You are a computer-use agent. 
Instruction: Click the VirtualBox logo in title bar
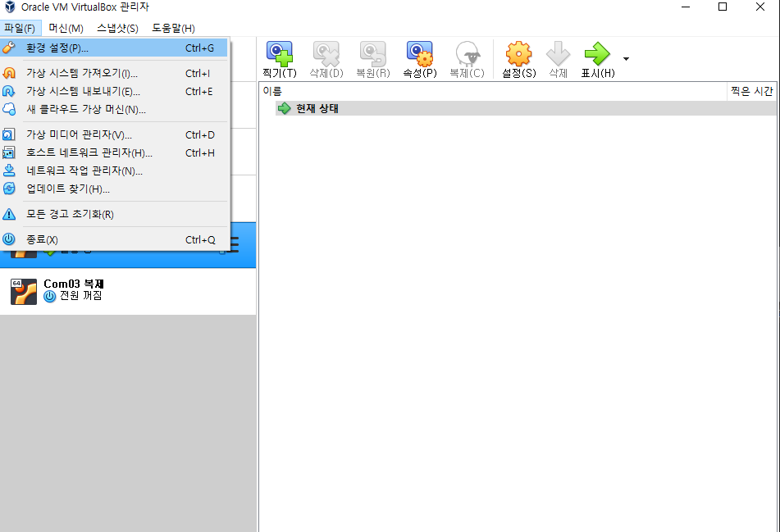pyautogui.click(x=10, y=7)
